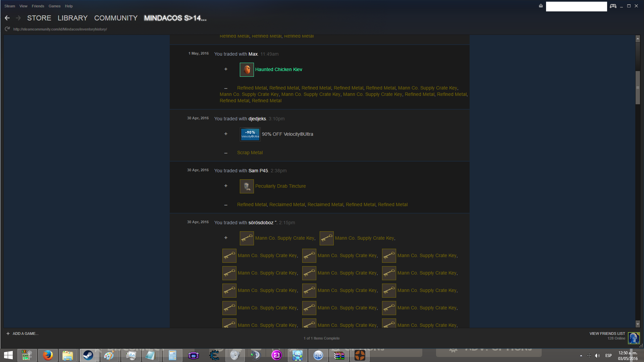Click the Haunted Chicken Kiev item icon
Image resolution: width=644 pixels, height=362 pixels.
247,70
